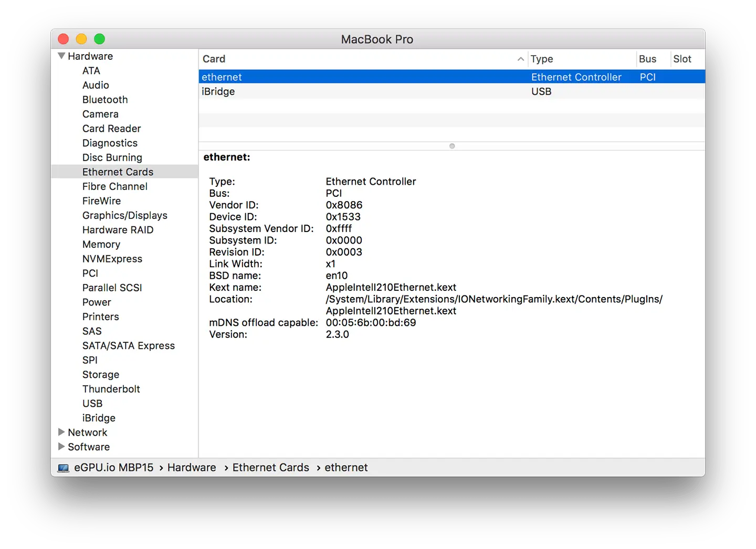
Task: Select Diagnostics in the sidebar
Action: tap(110, 143)
